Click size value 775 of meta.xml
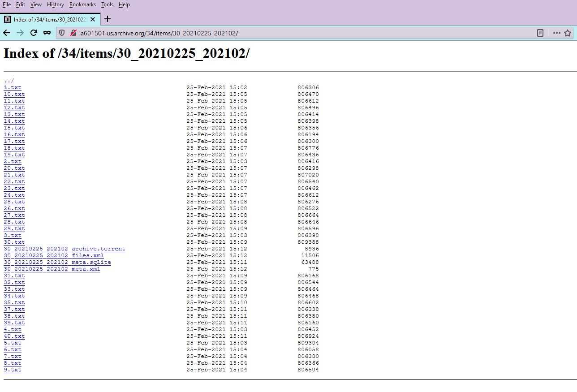The height and width of the screenshot is (392, 577). pos(314,269)
